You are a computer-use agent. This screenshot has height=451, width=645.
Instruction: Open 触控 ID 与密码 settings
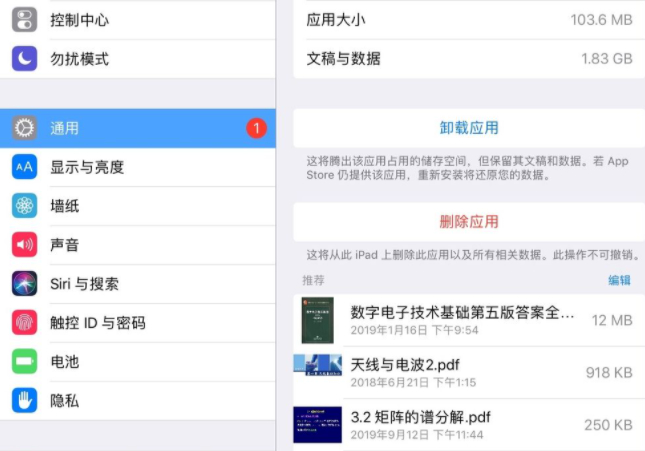click(138, 323)
